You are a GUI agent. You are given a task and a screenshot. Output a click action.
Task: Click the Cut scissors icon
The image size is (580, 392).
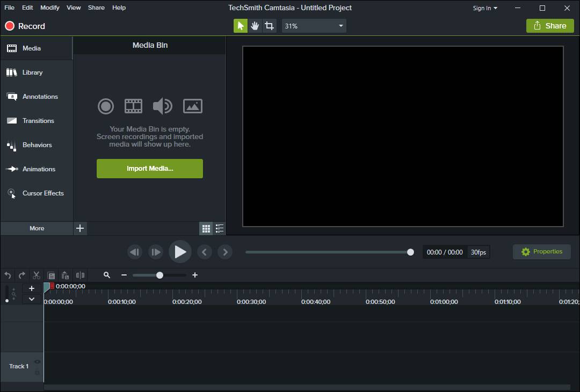37,275
